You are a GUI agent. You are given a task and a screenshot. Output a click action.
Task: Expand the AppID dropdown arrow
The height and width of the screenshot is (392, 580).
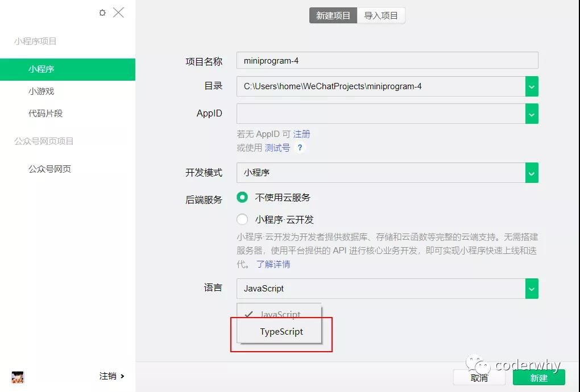pyautogui.click(x=532, y=114)
